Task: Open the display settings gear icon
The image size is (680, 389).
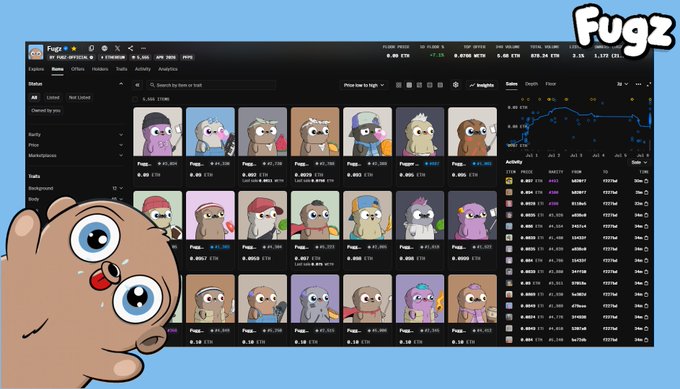Action: (x=456, y=85)
